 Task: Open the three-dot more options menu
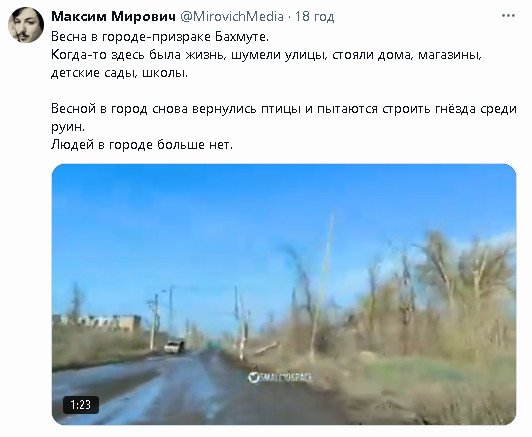pos(508,16)
